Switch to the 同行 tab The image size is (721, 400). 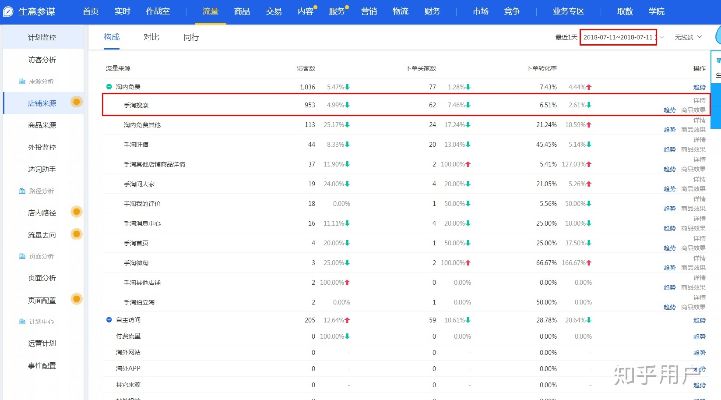(191, 37)
